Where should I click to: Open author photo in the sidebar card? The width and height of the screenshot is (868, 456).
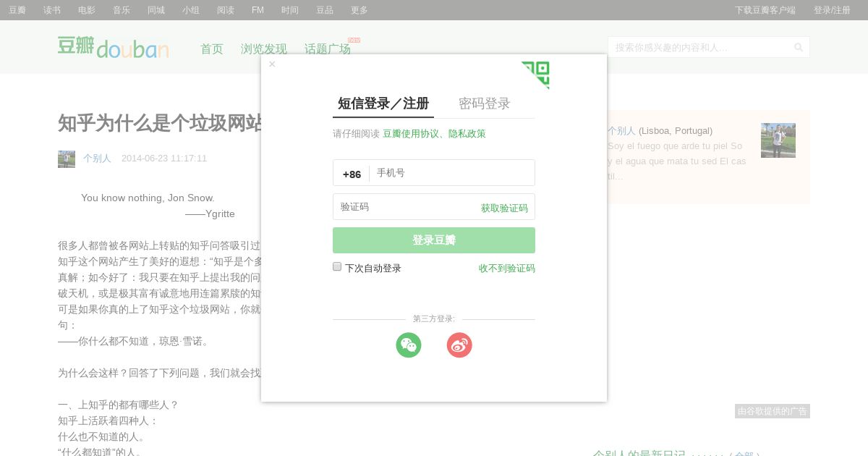[778, 140]
